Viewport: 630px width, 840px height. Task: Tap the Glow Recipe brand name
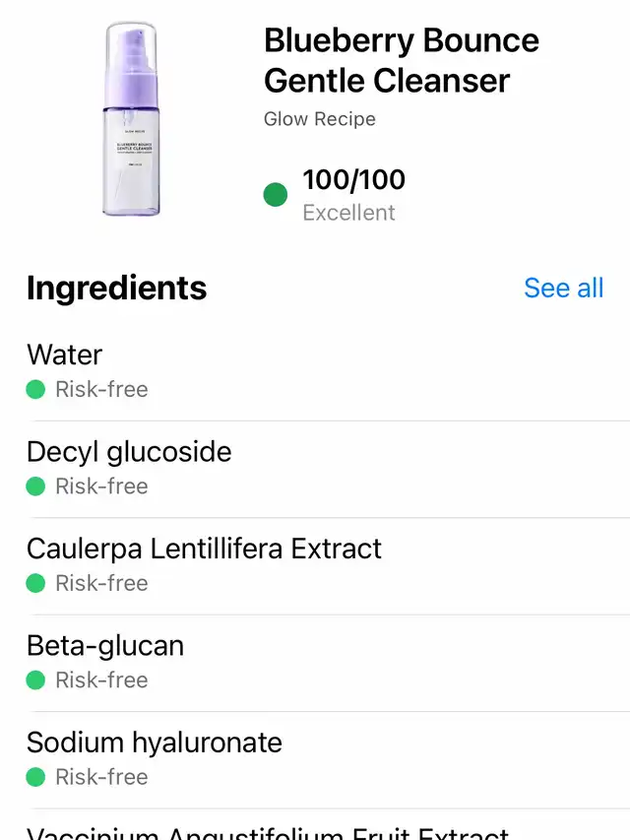[320, 119]
